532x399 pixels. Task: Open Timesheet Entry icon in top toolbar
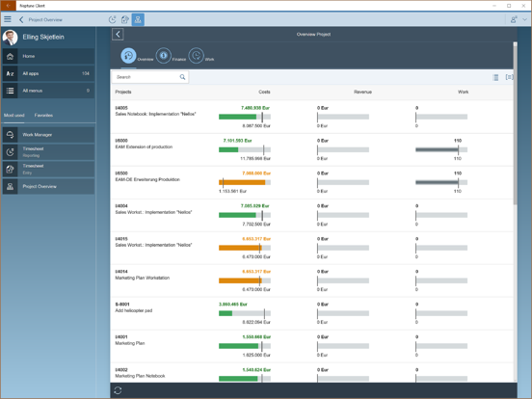tap(125, 19)
